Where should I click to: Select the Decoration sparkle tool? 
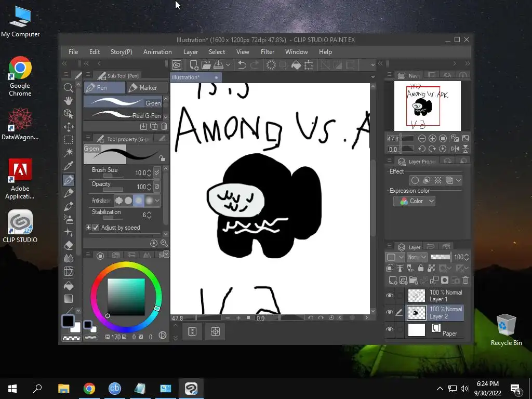[69, 232]
